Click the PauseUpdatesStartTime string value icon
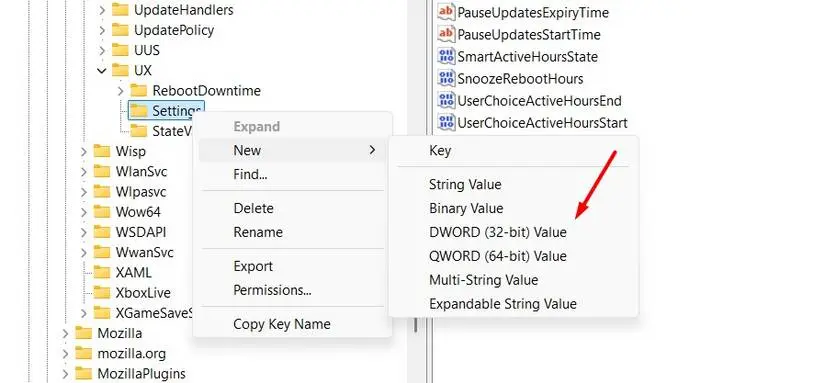 446,34
